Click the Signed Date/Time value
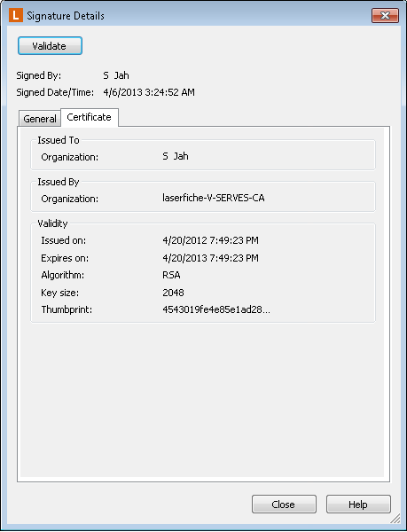 149,92
